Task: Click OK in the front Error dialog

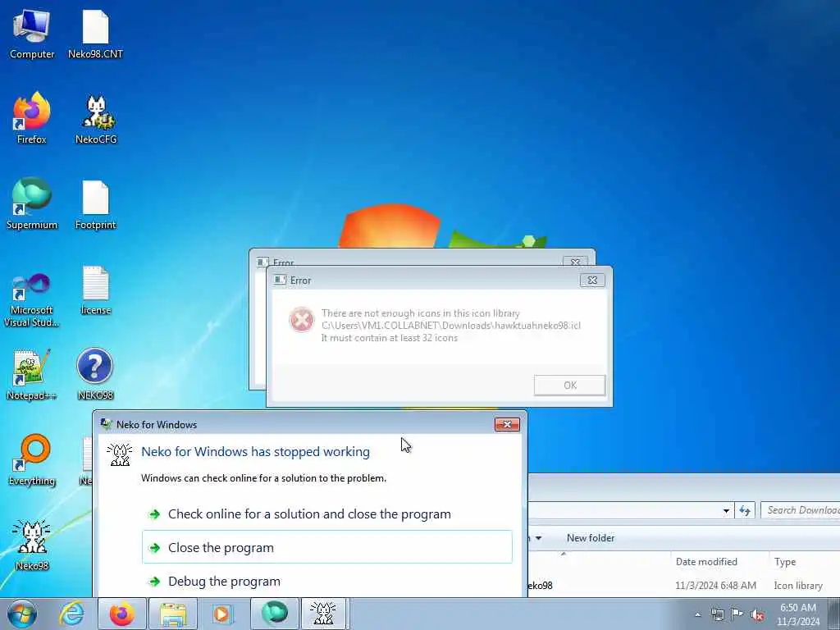Action: coord(569,386)
